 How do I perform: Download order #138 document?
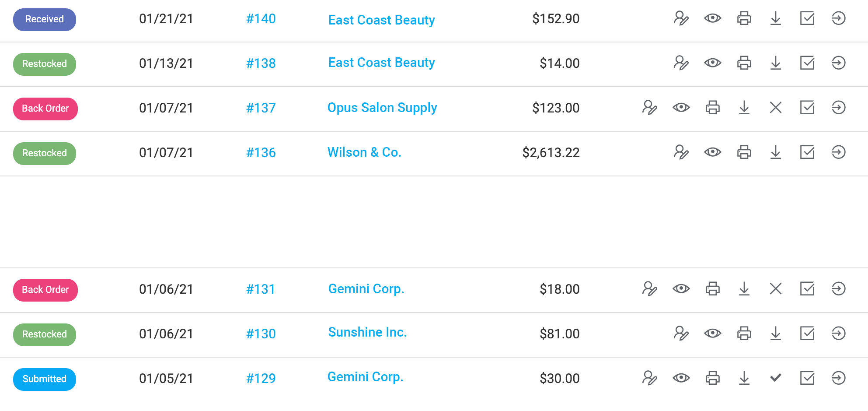coord(775,63)
